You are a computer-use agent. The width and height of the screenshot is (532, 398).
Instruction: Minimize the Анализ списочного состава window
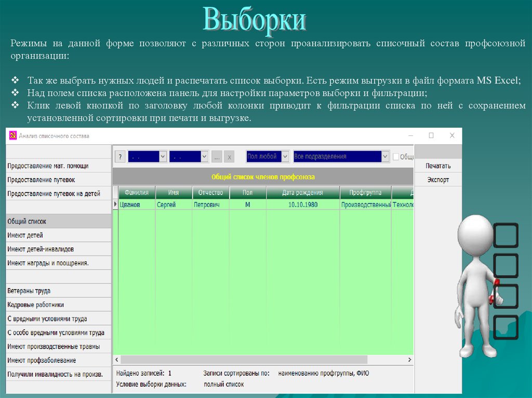click(410, 135)
